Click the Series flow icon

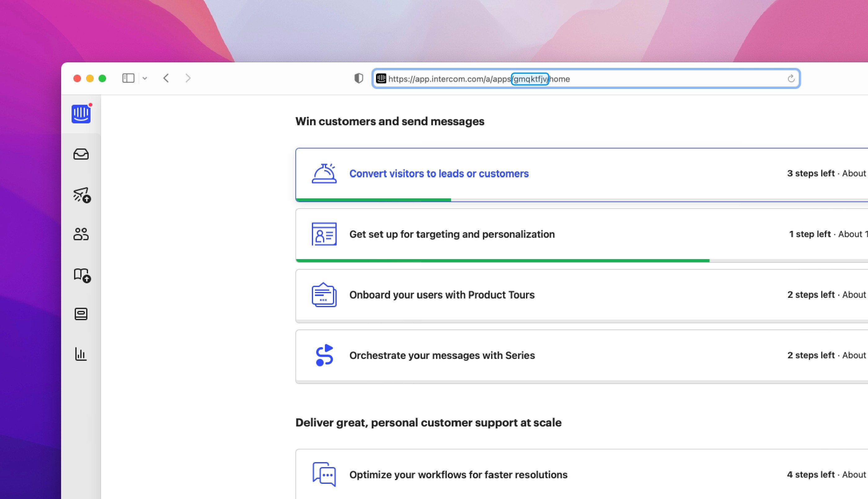324,355
